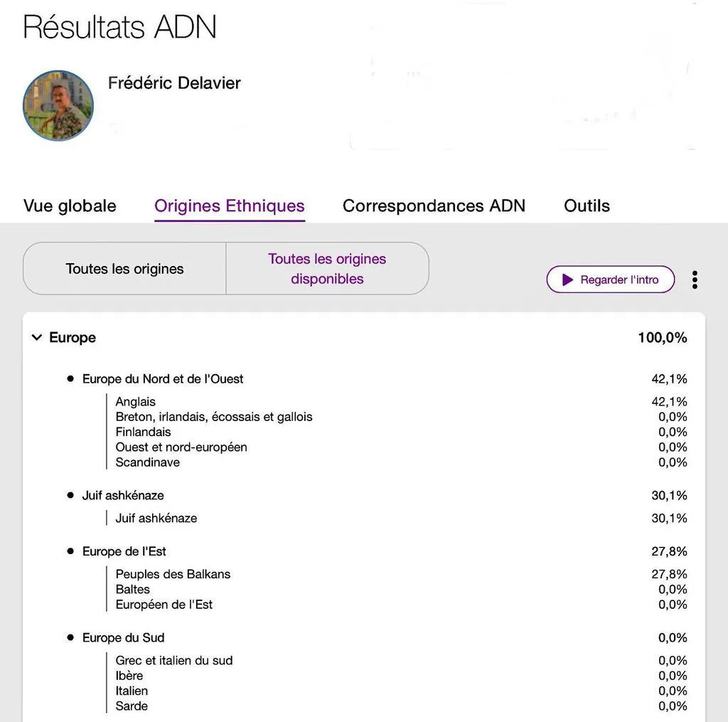Go to the Outils tab

pos(587,206)
